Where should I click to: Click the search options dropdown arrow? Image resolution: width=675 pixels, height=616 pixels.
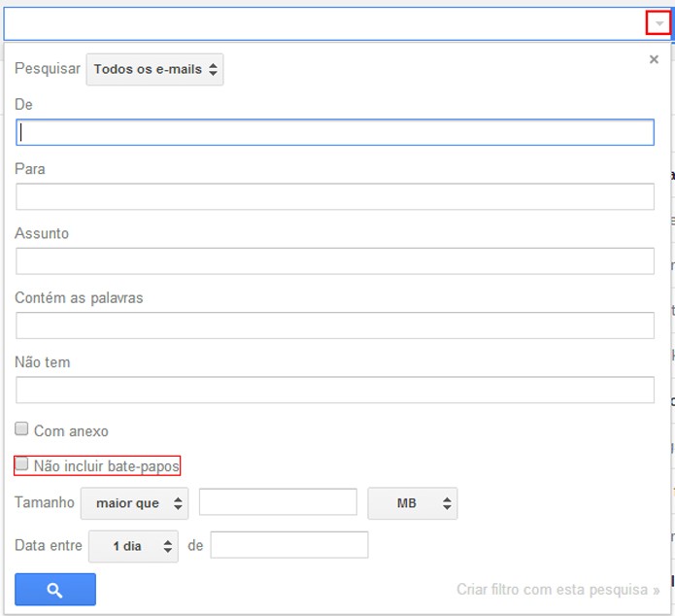(x=658, y=23)
